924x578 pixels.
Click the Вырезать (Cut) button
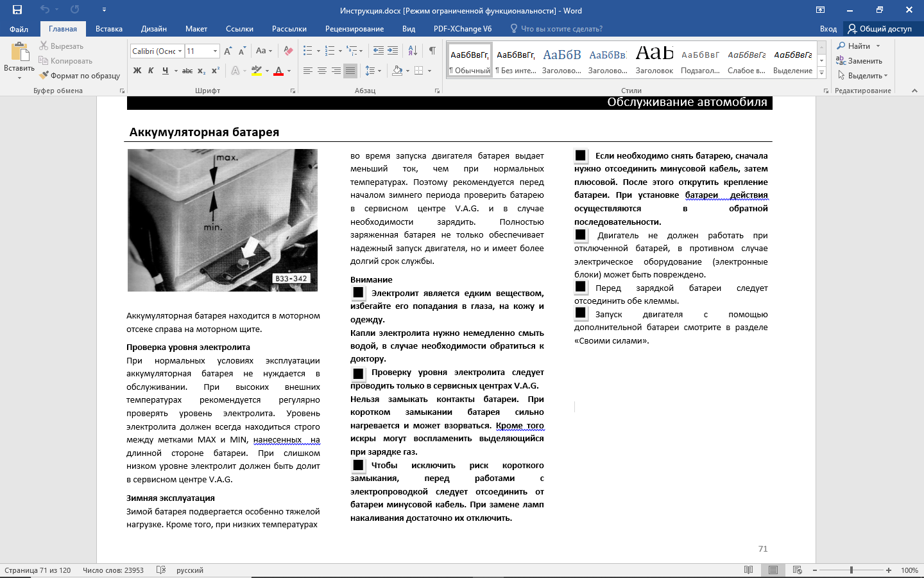tap(62, 46)
